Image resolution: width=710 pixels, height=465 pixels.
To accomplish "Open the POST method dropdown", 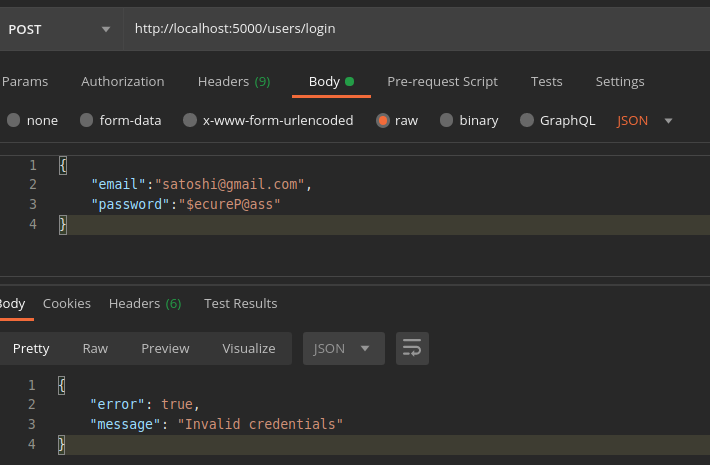I will pos(60,29).
